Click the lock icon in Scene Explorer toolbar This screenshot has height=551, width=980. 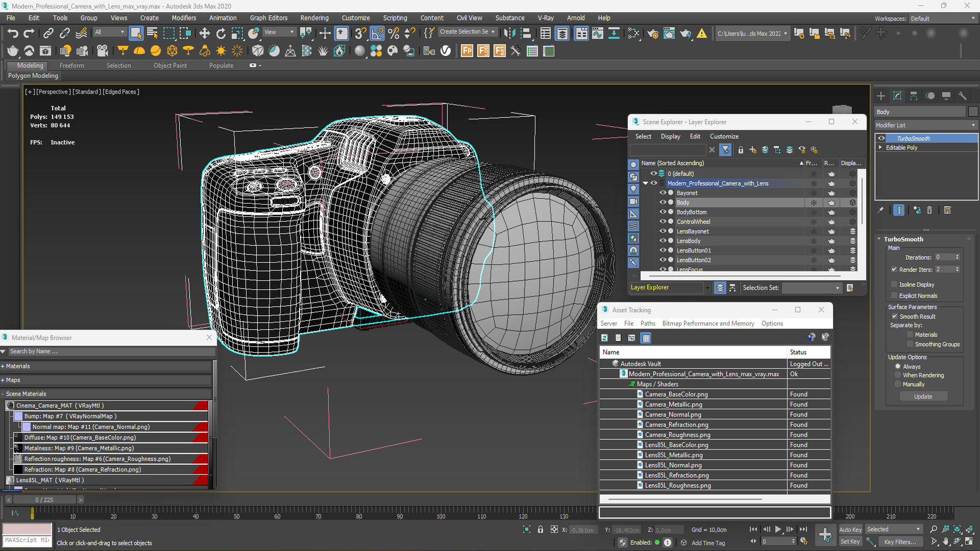pos(741,150)
